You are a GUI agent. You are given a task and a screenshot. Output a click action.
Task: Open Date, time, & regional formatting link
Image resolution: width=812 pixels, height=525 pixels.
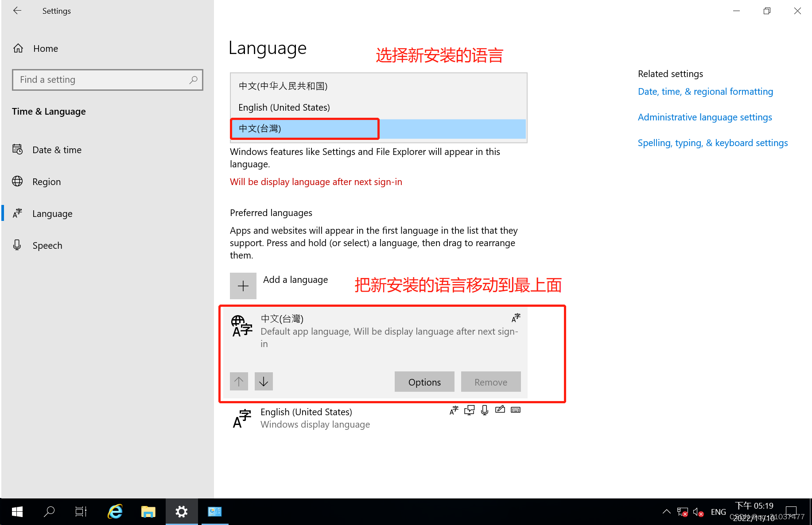coord(705,92)
